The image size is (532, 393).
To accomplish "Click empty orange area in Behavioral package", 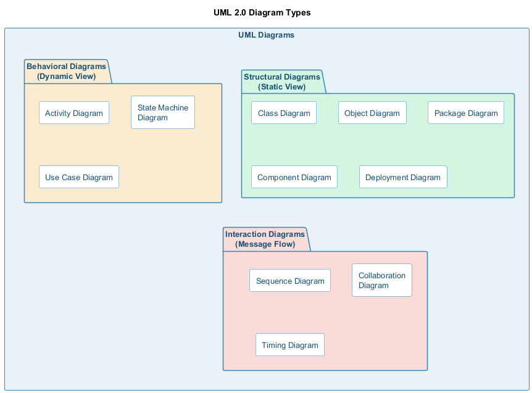I will (173, 167).
